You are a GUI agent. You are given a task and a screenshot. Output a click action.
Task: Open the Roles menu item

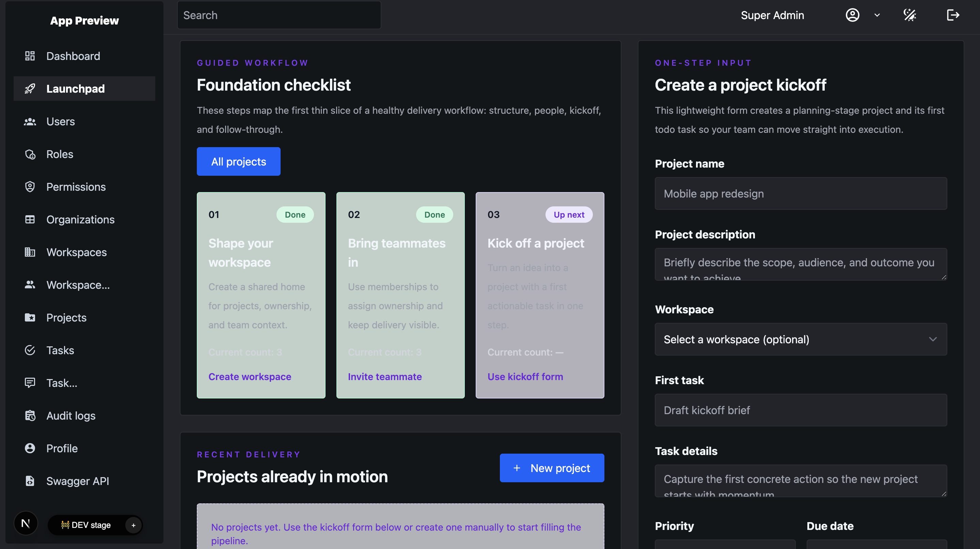point(84,154)
